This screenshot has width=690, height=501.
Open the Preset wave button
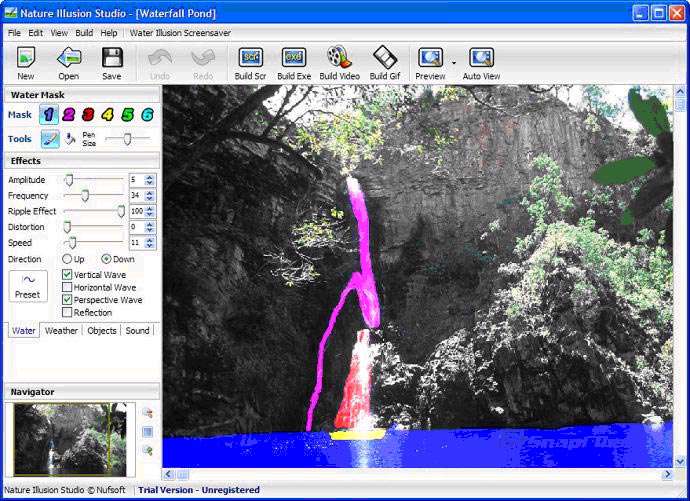pos(28,286)
